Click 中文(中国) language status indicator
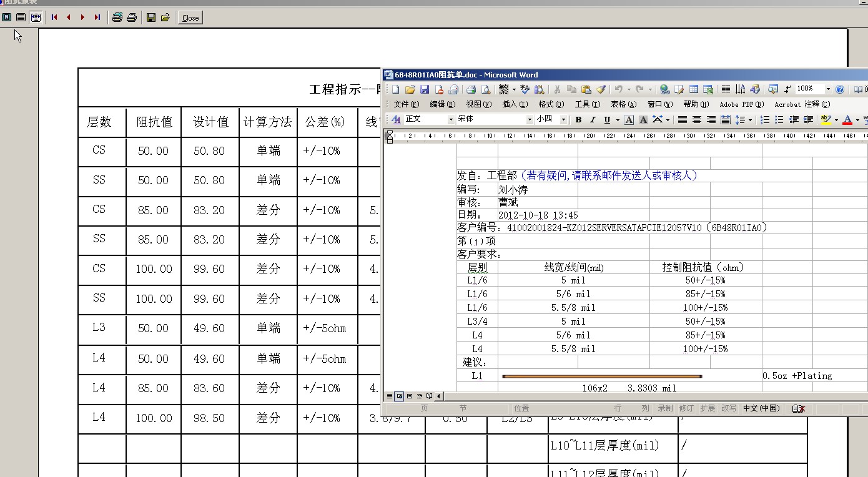 pyautogui.click(x=761, y=408)
